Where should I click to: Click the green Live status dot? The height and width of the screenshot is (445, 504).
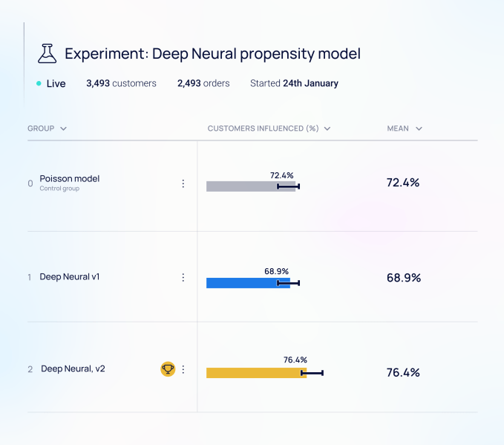click(39, 83)
